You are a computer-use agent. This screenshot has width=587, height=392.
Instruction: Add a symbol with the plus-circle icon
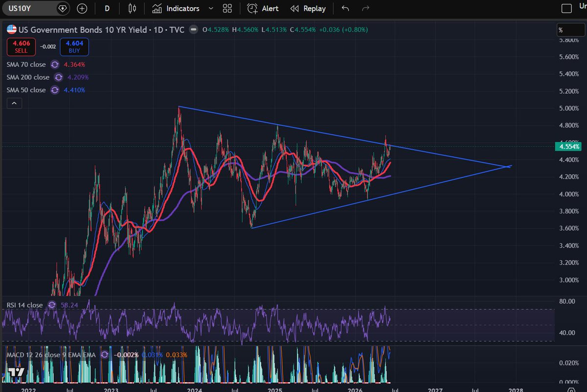click(82, 8)
